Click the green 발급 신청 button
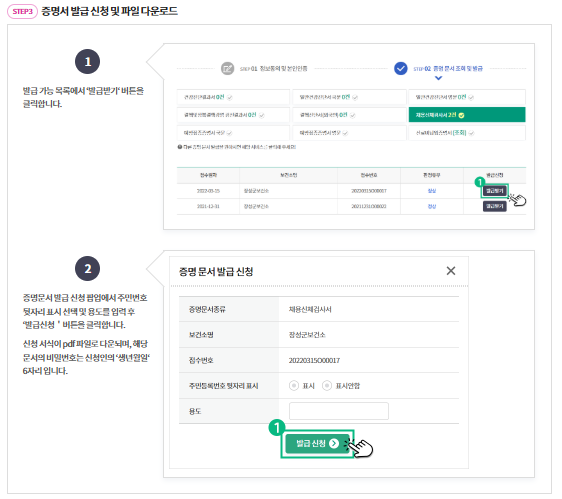Image resolution: width=562 pixels, height=499 pixels. [317, 444]
